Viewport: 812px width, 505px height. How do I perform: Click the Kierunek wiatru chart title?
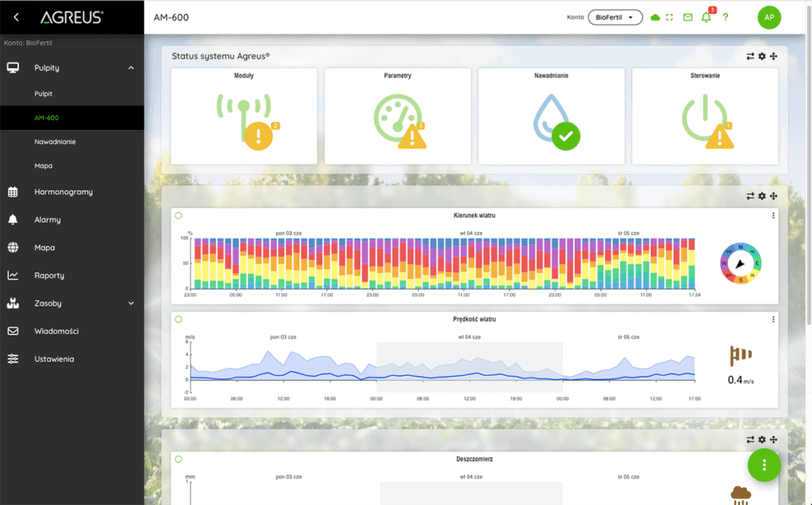(x=474, y=216)
